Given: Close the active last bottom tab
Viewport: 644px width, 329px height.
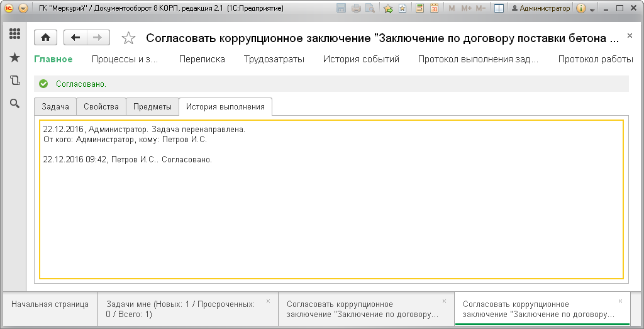Looking at the screenshot, I should click(x=621, y=301).
